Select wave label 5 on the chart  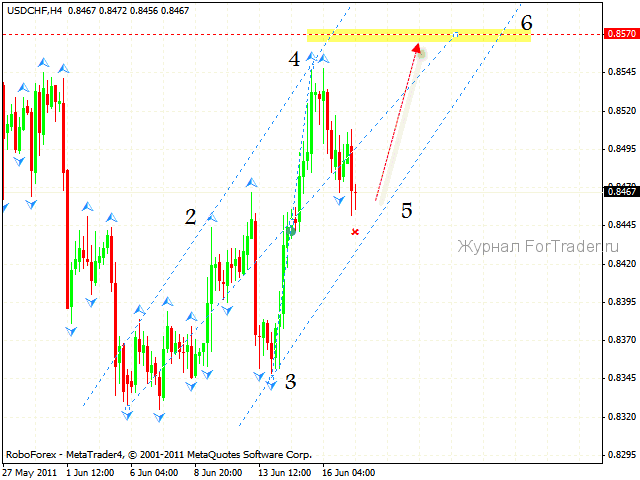click(x=407, y=211)
